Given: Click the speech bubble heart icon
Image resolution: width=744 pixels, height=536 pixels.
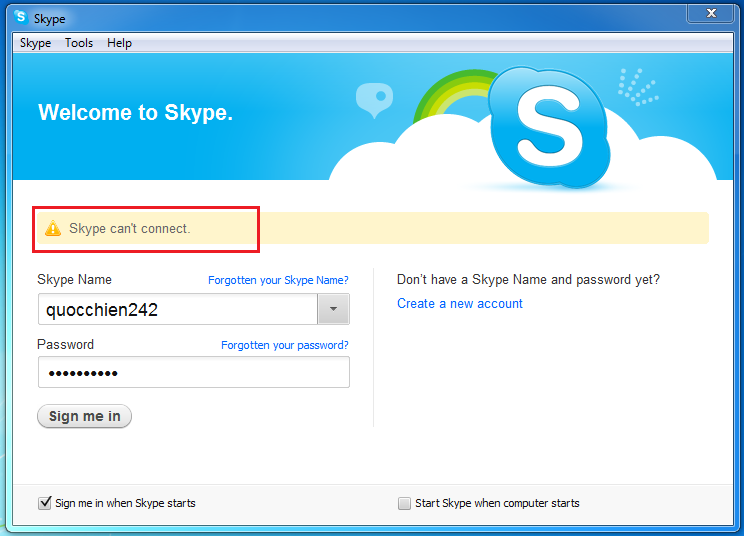Looking at the screenshot, I should coord(373,99).
